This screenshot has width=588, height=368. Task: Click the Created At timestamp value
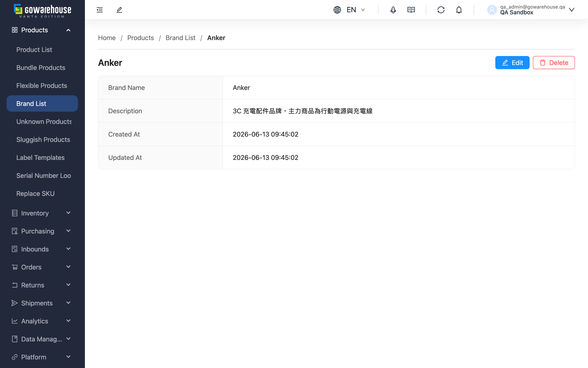point(265,134)
